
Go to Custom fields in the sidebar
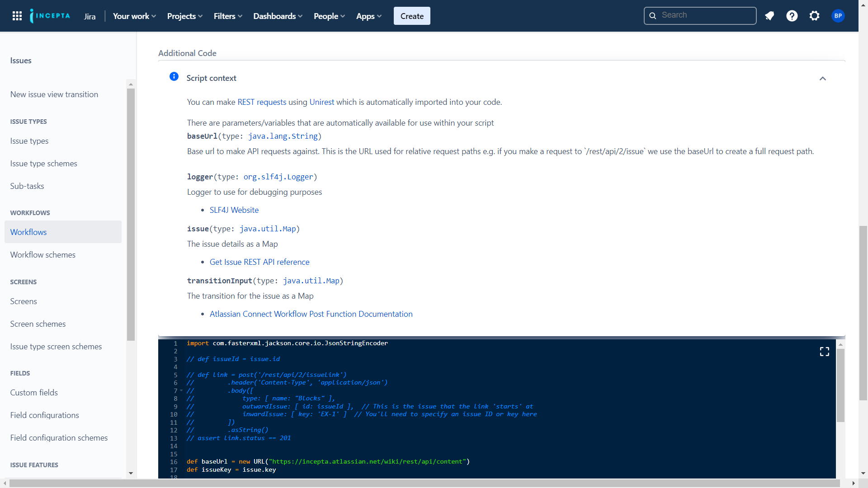pyautogui.click(x=34, y=392)
